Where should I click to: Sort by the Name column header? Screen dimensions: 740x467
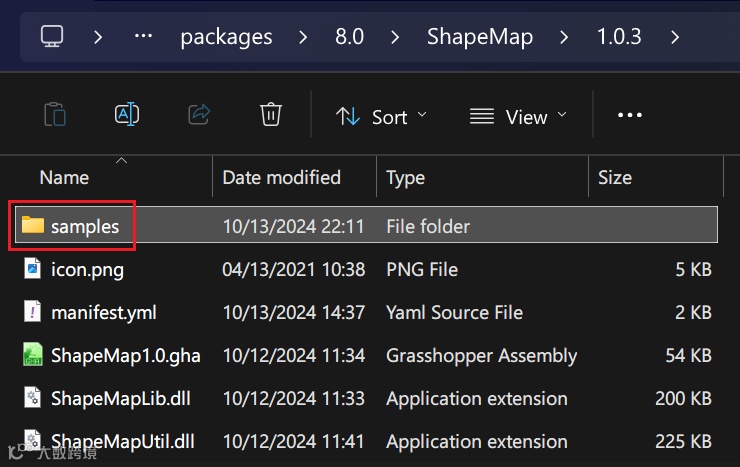point(64,178)
